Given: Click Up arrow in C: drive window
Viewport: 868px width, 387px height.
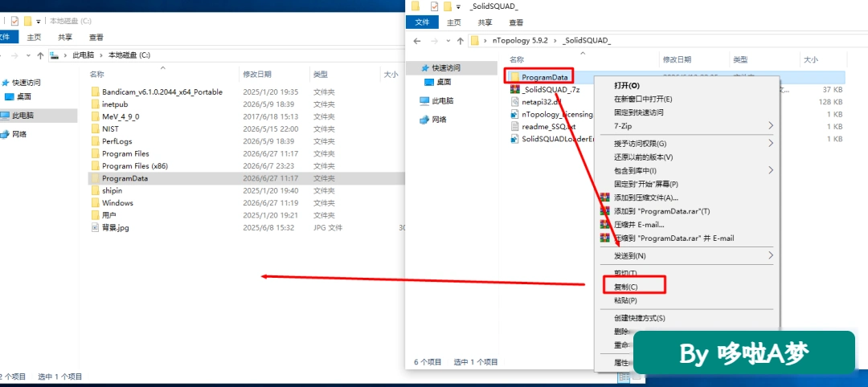Looking at the screenshot, I should point(40,55).
